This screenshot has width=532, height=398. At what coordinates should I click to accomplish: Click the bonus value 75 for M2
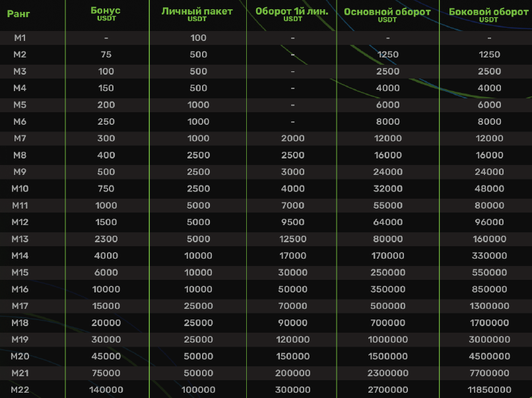click(x=106, y=55)
